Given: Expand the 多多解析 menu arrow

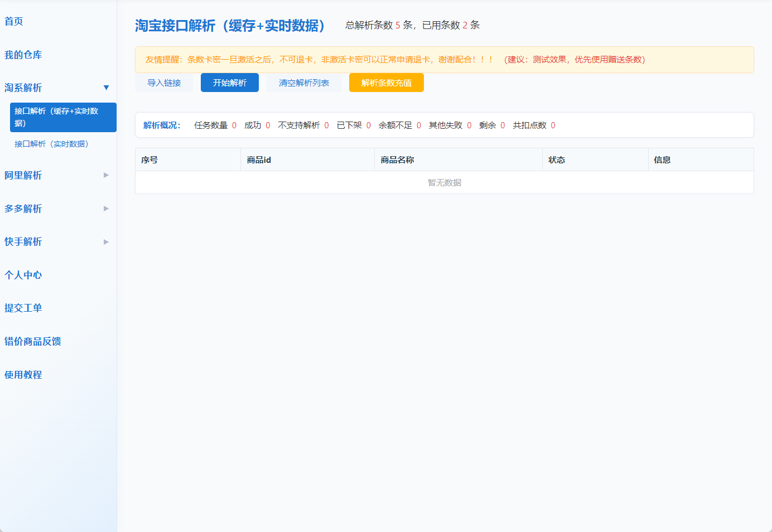Looking at the screenshot, I should click(x=106, y=209).
